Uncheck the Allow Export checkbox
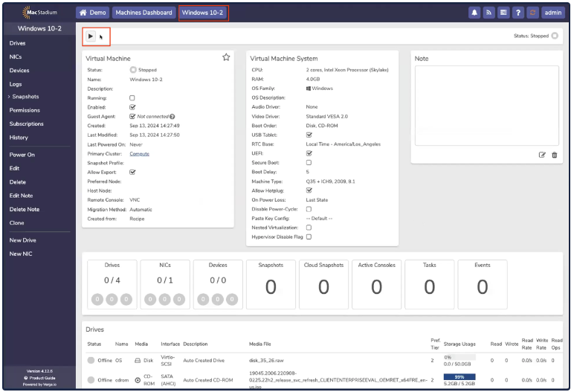 pyautogui.click(x=132, y=172)
